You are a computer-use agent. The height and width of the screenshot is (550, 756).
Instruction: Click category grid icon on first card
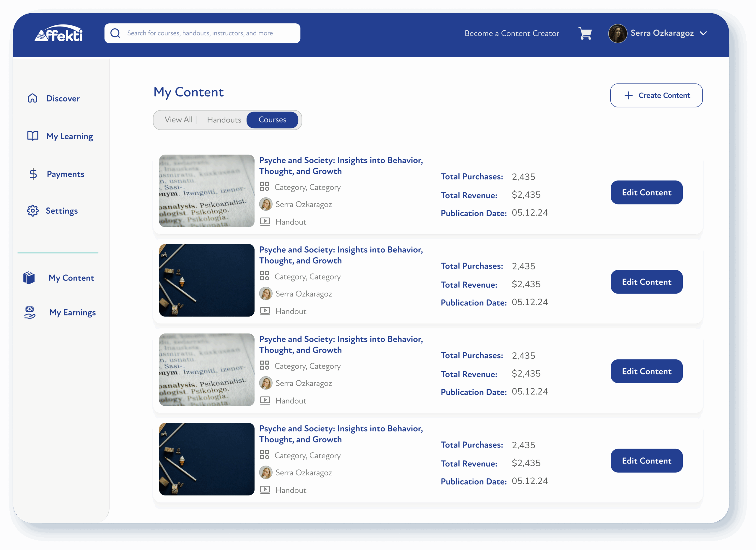point(265,186)
